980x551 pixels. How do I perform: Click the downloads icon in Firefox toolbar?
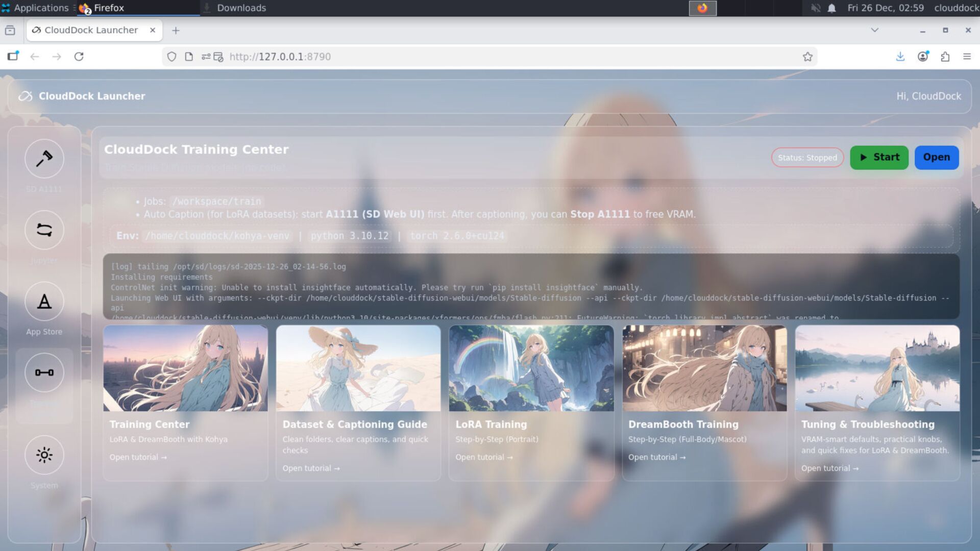900,57
